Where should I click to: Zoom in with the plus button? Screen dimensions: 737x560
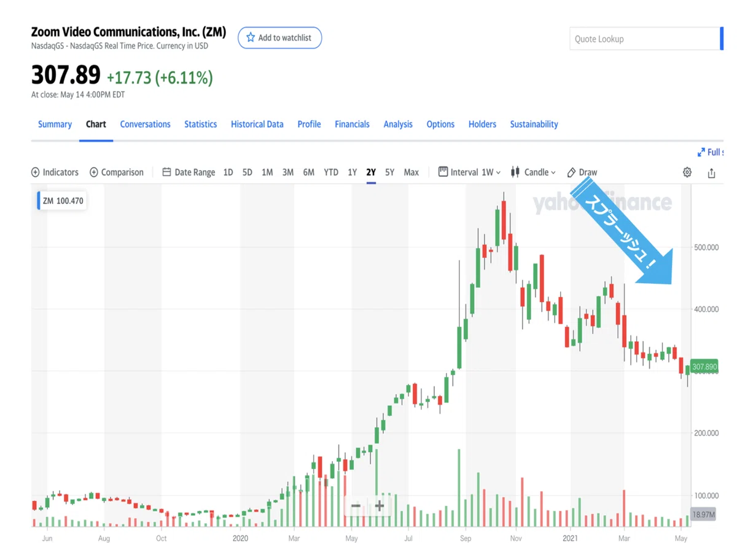coord(380,506)
